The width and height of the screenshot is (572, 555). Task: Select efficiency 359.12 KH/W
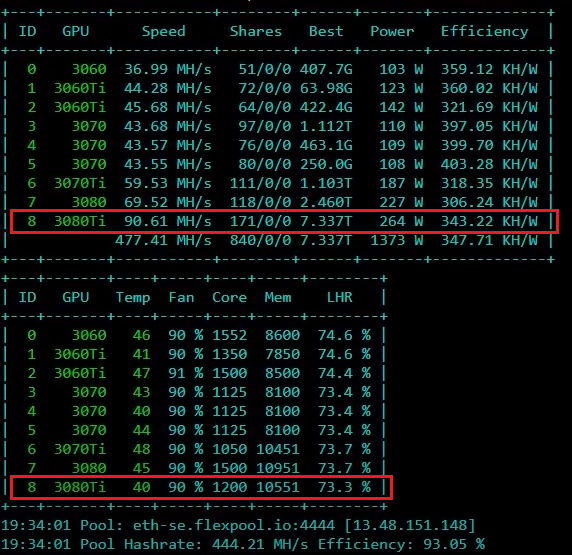click(x=489, y=69)
